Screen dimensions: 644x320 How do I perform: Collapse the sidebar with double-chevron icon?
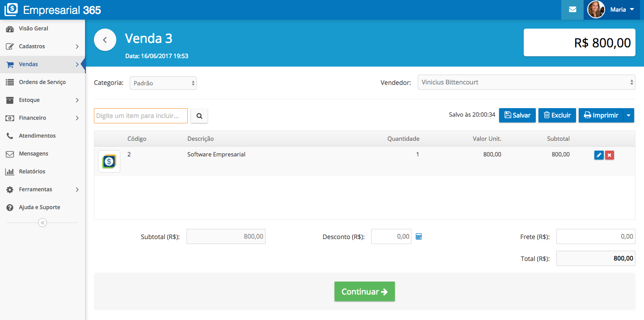(x=42, y=223)
